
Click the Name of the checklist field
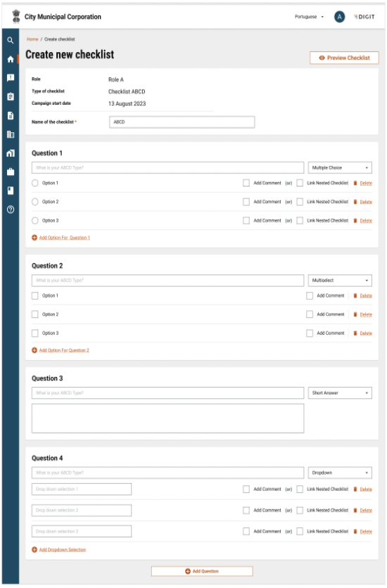click(182, 122)
